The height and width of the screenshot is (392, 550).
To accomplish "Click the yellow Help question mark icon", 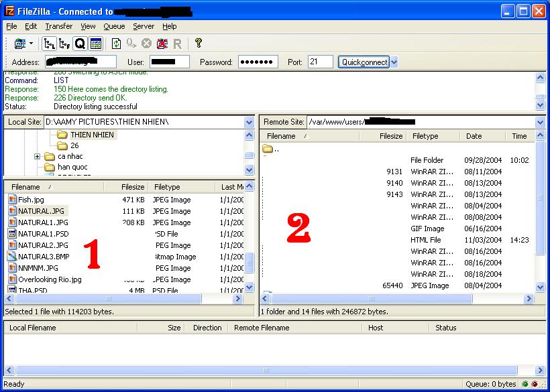I will tap(198, 43).
